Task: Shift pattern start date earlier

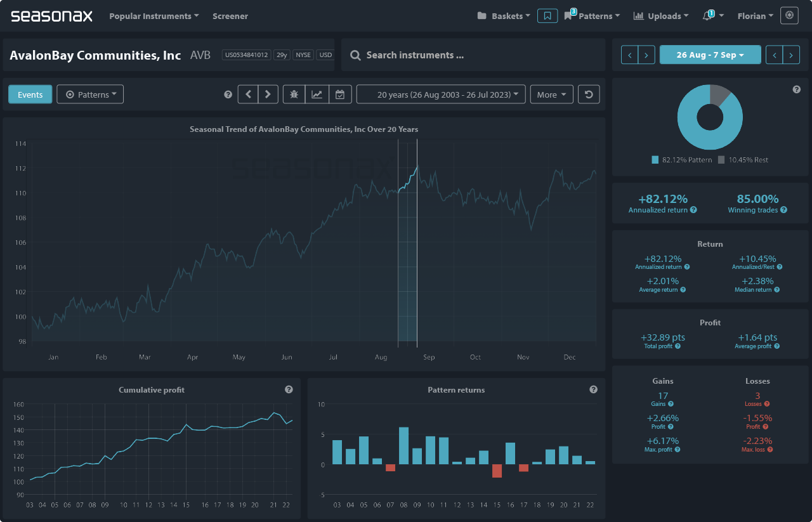Action: [x=629, y=55]
